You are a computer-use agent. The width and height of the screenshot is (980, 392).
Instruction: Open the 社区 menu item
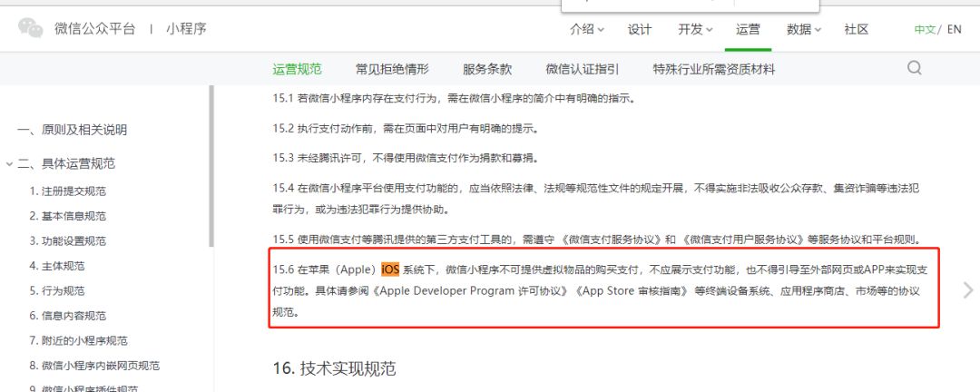[x=857, y=29]
